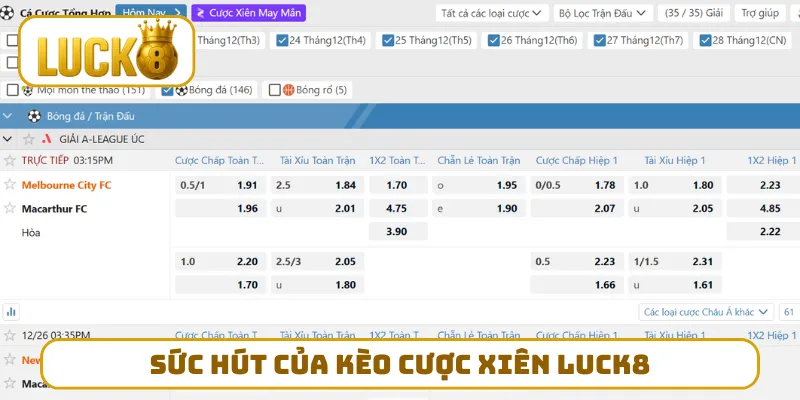The height and width of the screenshot is (400, 800).
Task: Open the Macarthur FC team name
Action: pos(54,209)
